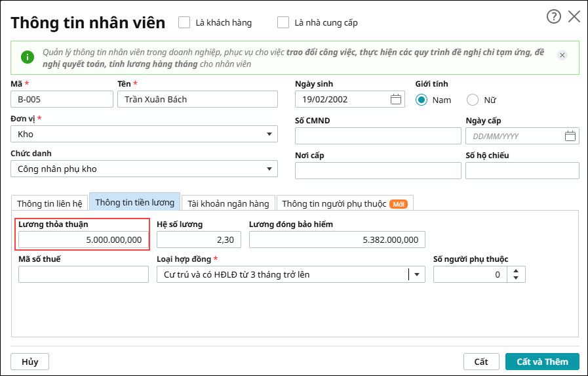
Task: Decrease Số người phụ thuộc value
Action: pos(517,278)
